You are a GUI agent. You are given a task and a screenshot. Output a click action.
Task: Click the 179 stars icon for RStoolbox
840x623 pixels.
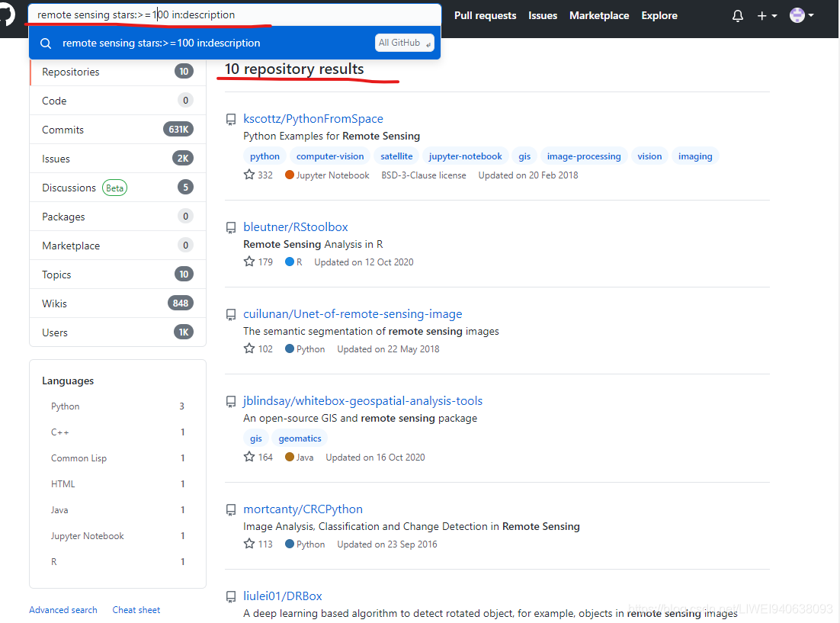point(249,262)
